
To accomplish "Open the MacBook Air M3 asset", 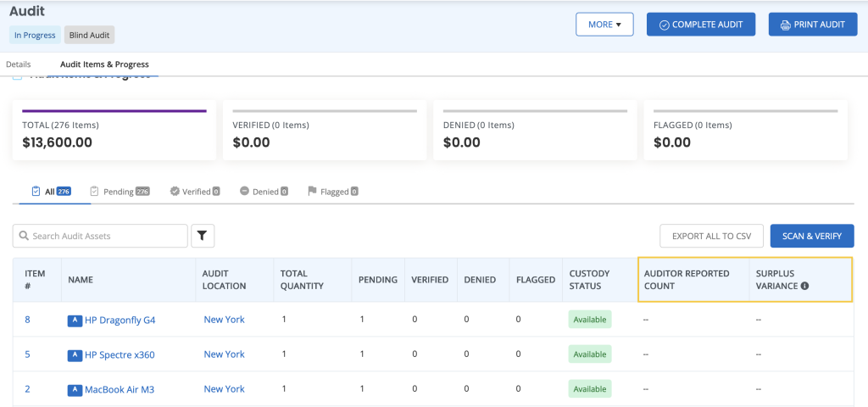I will point(119,390).
